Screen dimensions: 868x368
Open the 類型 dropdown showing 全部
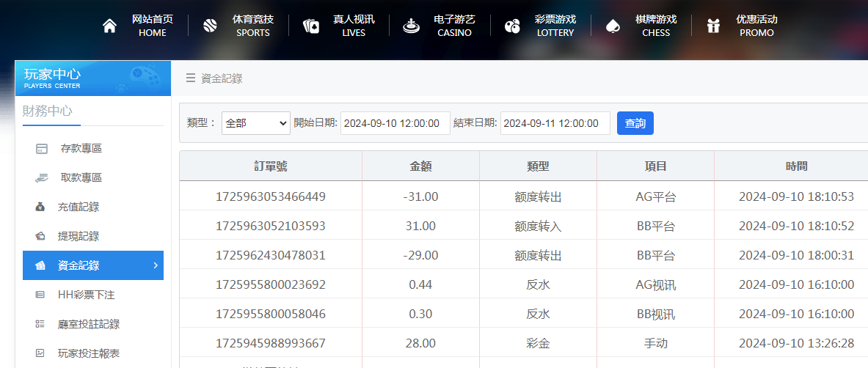(x=256, y=123)
